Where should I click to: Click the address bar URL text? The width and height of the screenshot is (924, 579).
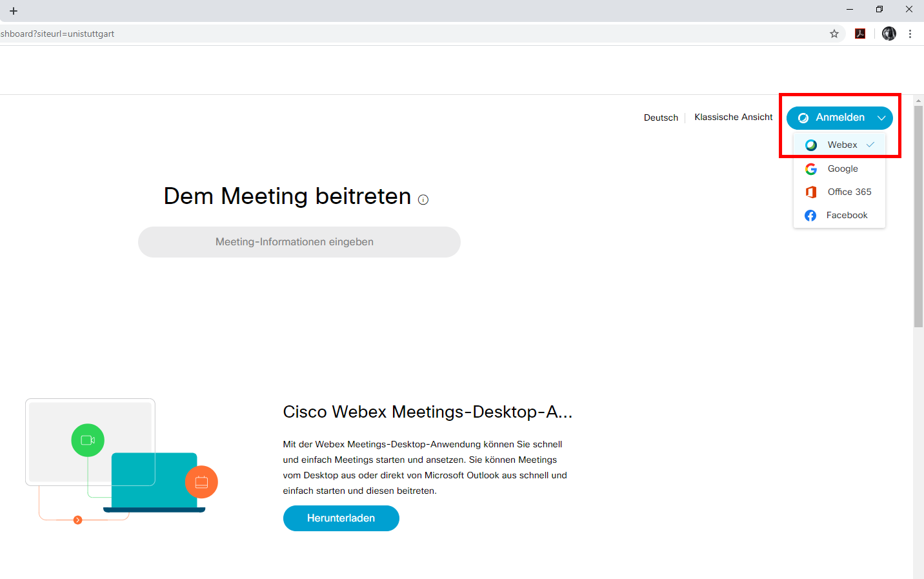[57, 34]
